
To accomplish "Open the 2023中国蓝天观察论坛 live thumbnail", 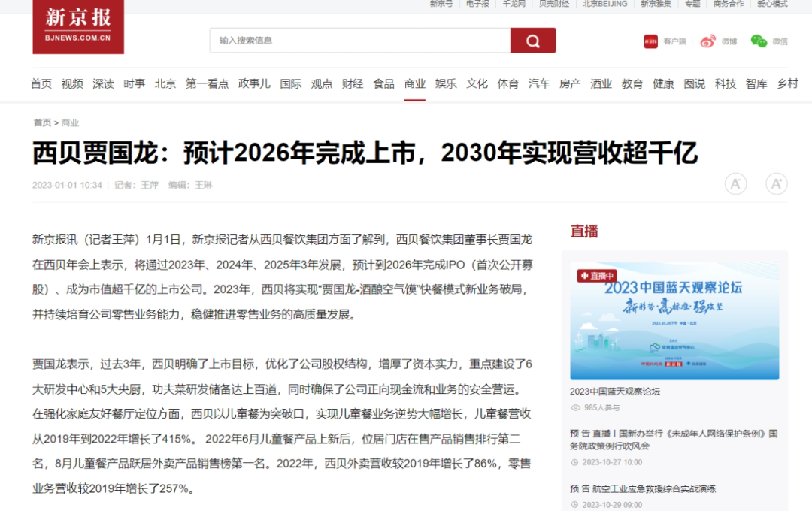I will click(x=674, y=322).
